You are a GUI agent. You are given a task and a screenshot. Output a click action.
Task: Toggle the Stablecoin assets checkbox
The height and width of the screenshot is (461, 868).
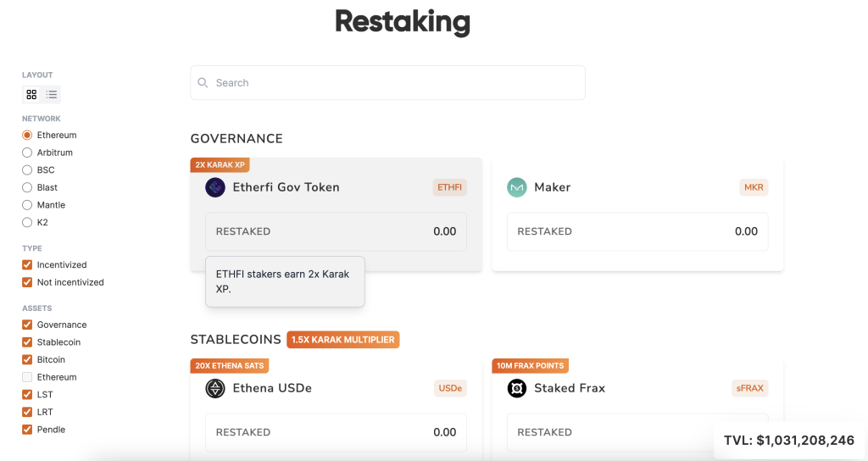tap(27, 342)
